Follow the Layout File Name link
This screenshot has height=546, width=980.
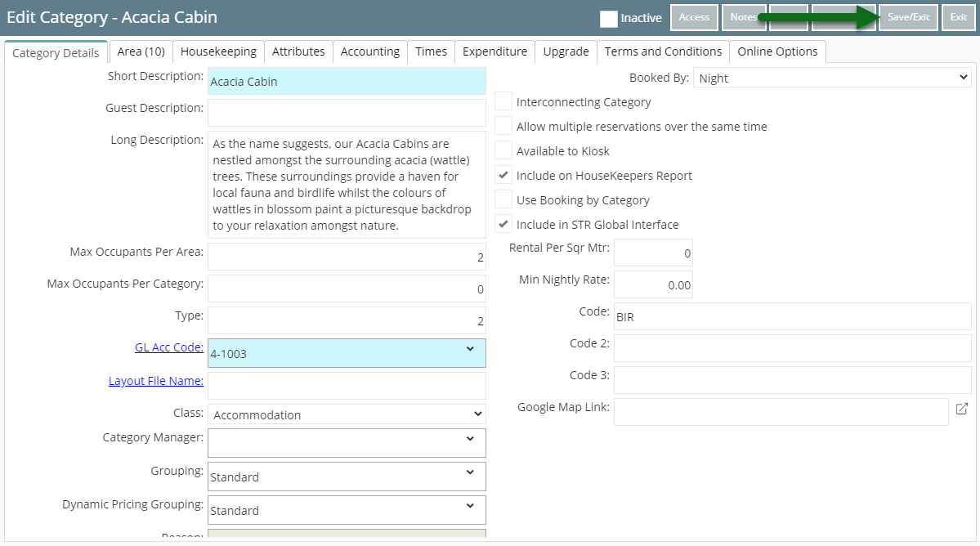point(156,381)
